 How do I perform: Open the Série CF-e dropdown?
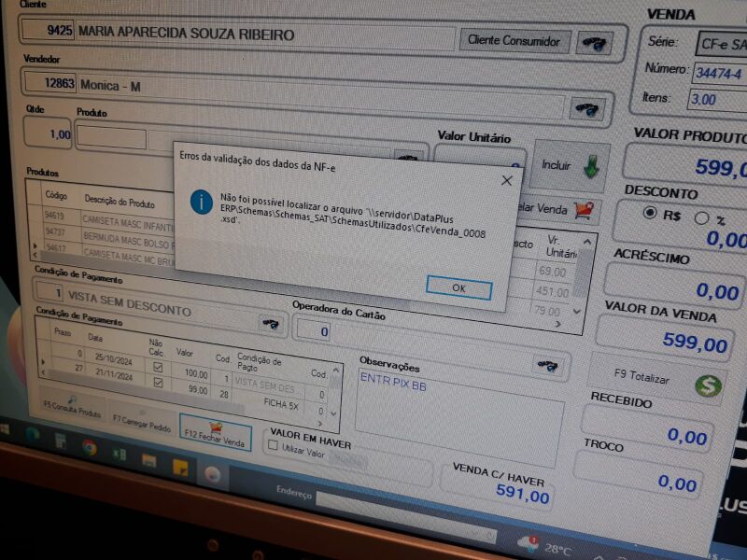(x=722, y=44)
